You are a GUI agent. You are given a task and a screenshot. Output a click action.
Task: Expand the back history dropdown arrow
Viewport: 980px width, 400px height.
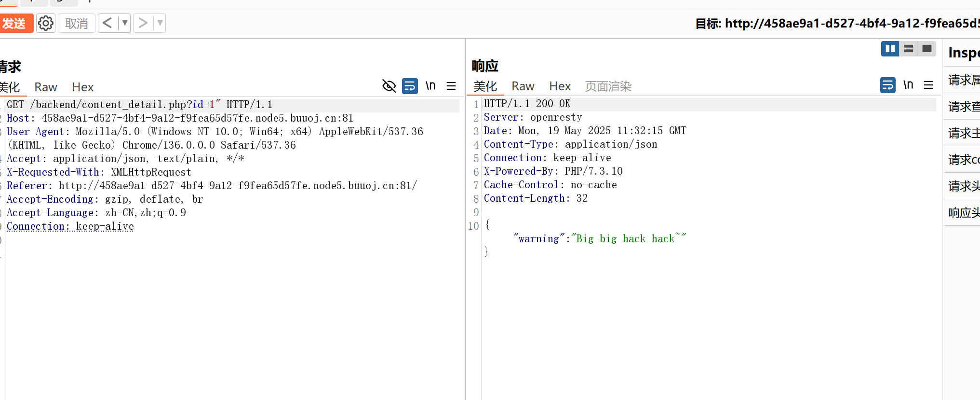pyautogui.click(x=125, y=23)
